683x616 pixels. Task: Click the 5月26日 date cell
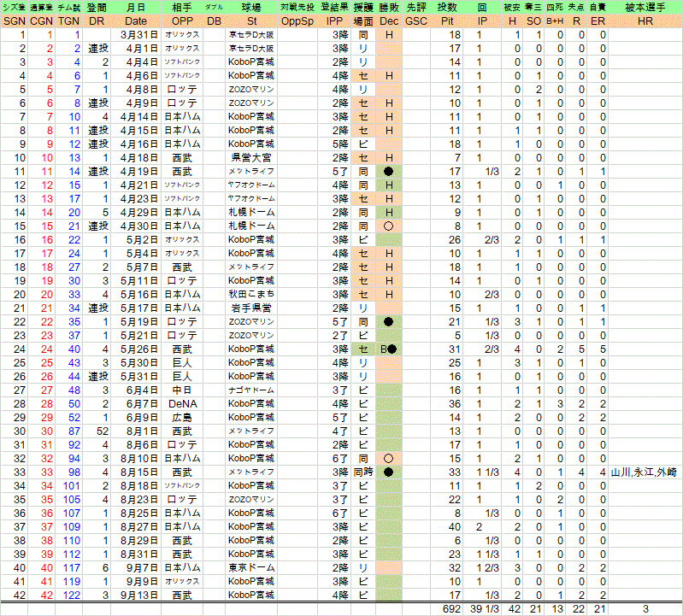[x=136, y=349]
